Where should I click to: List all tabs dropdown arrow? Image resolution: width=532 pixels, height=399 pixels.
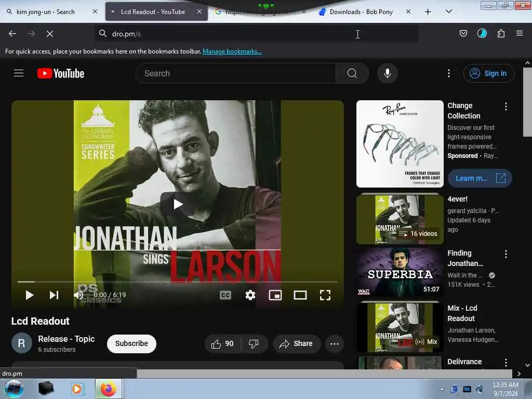tap(448, 12)
